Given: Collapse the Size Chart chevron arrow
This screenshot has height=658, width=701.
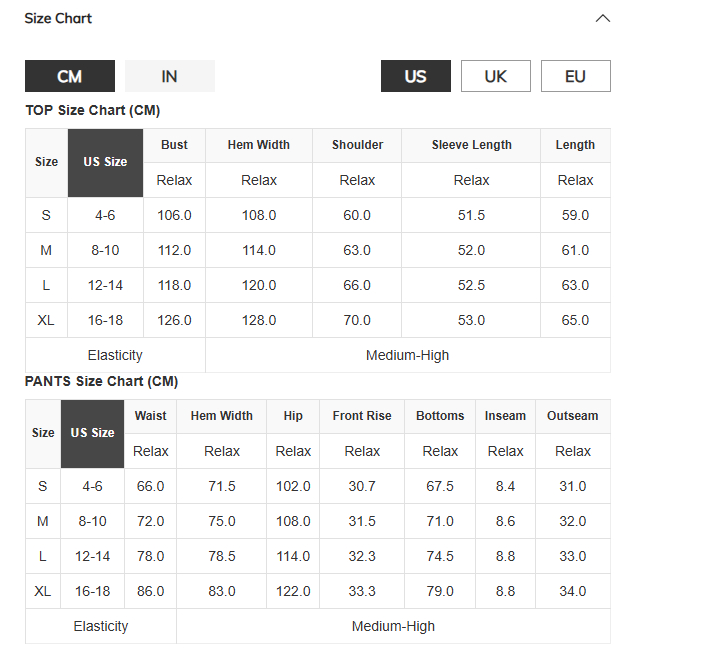Looking at the screenshot, I should coord(602,19).
